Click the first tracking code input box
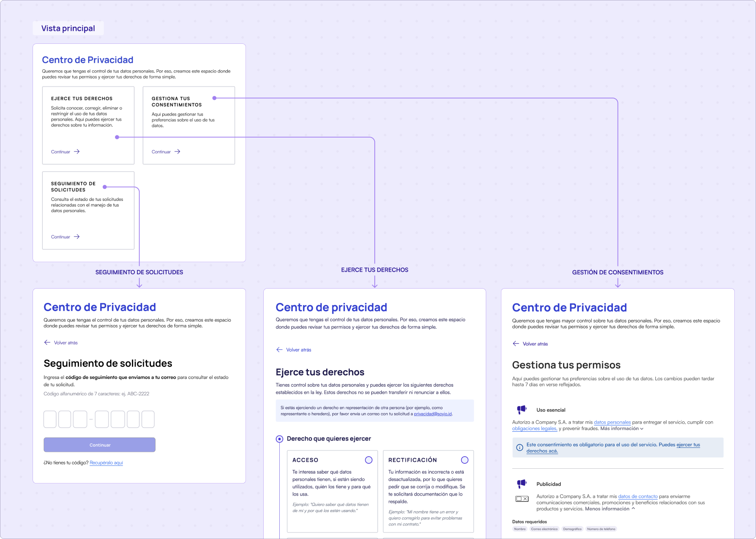The height and width of the screenshot is (539, 756). [50, 419]
